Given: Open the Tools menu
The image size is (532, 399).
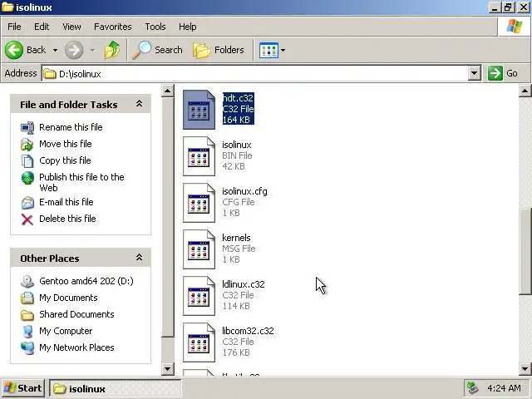Looking at the screenshot, I should (x=155, y=27).
